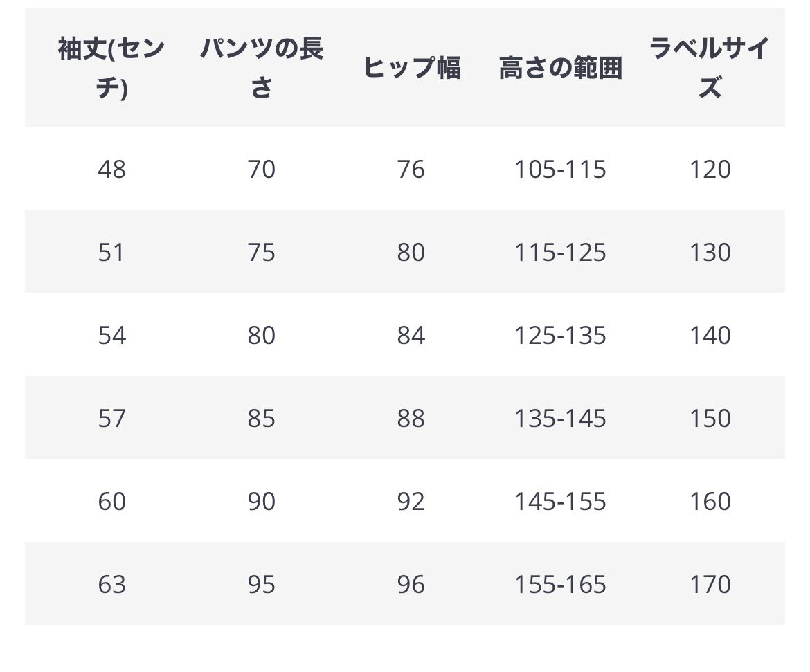Screen dimensions: 810x672
Task: Select label size 120 cell
Action: click(710, 169)
